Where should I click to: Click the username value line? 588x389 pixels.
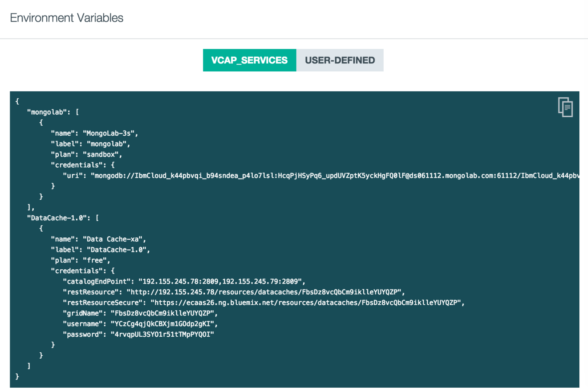[140, 324]
